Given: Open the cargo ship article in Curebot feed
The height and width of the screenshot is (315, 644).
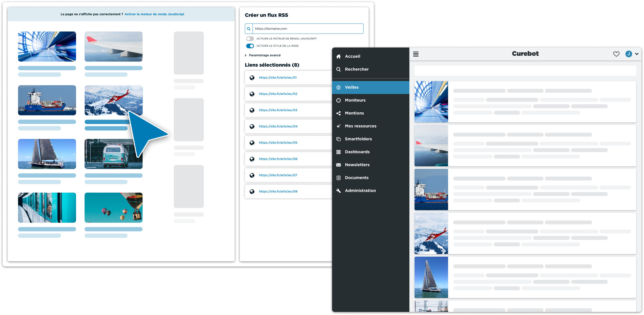Looking at the screenshot, I should coord(525,190).
